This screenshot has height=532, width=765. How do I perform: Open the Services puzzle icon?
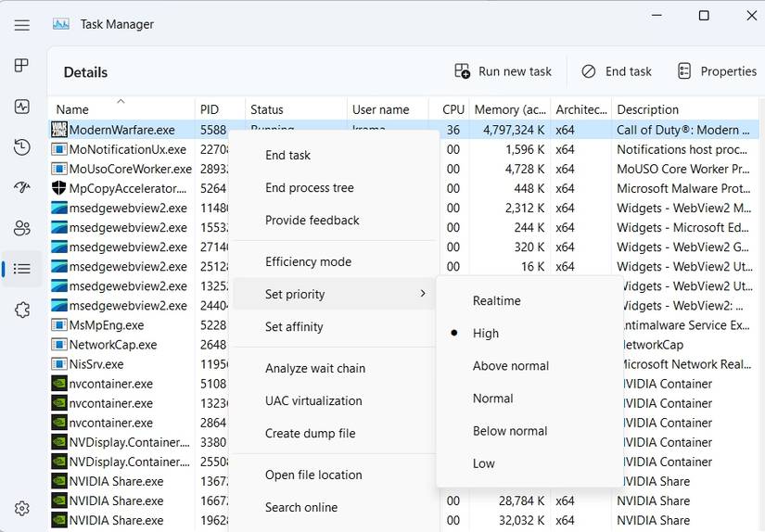point(22,310)
